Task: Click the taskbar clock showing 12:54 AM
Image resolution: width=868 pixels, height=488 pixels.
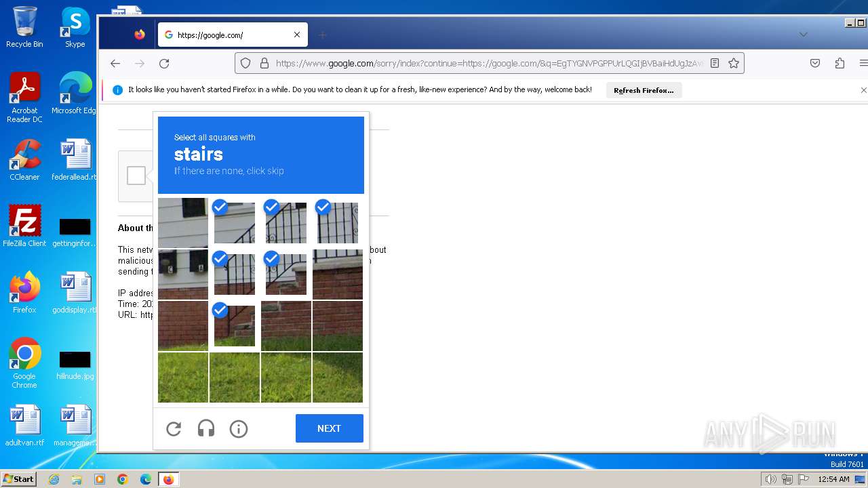Action: tap(833, 479)
